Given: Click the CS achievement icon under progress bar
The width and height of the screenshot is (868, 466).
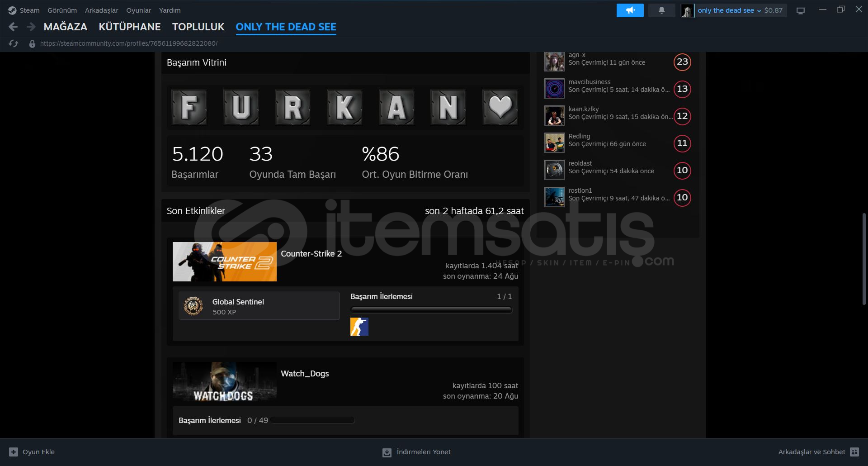Looking at the screenshot, I should (x=359, y=327).
